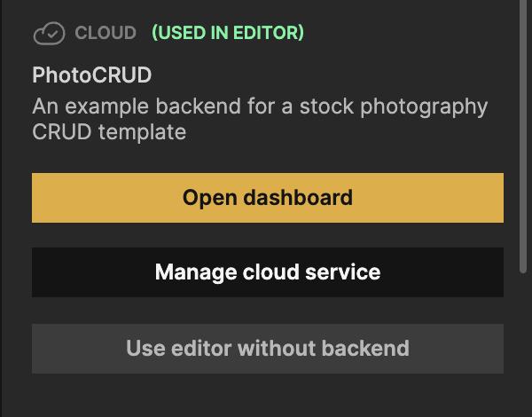532x417 pixels.
Task: Open dashboard with the yellow button
Action: [268, 197]
